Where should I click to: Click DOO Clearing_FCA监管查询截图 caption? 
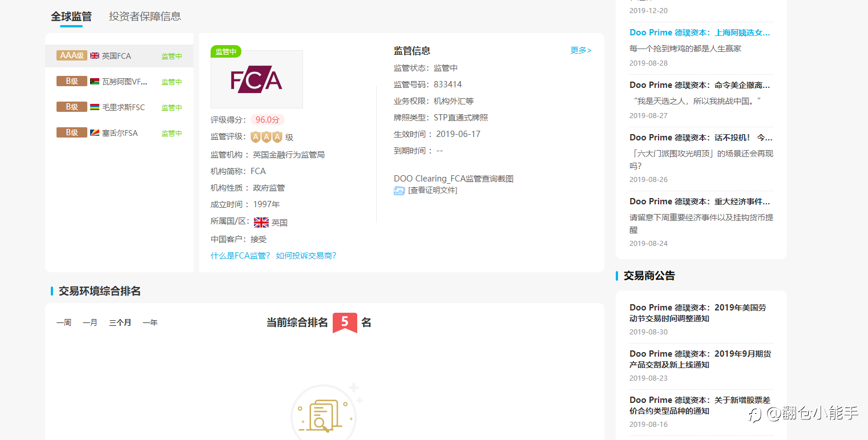(454, 179)
